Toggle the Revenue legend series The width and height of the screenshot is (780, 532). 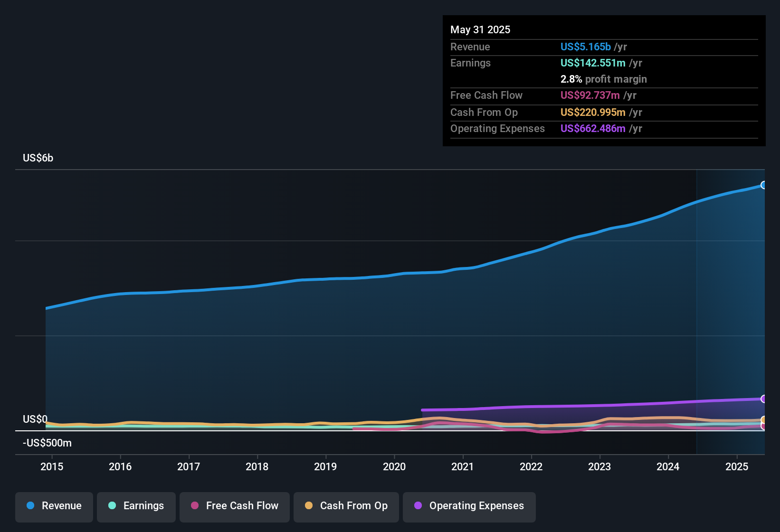point(54,507)
